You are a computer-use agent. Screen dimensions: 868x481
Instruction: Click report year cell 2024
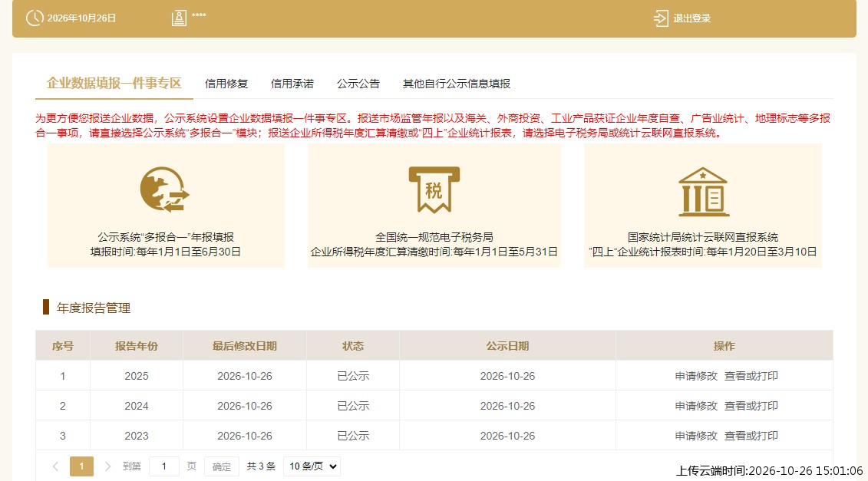(x=136, y=406)
